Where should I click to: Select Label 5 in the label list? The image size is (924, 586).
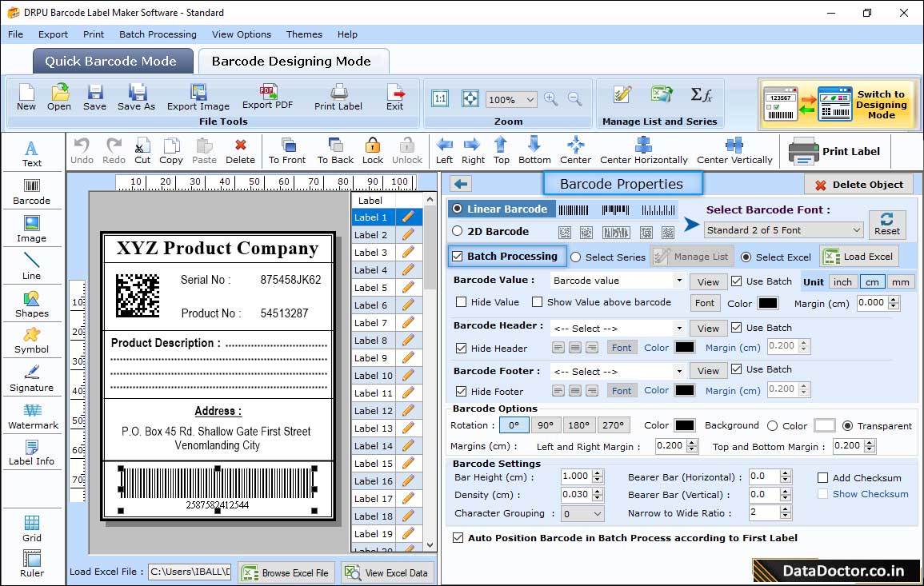point(370,287)
